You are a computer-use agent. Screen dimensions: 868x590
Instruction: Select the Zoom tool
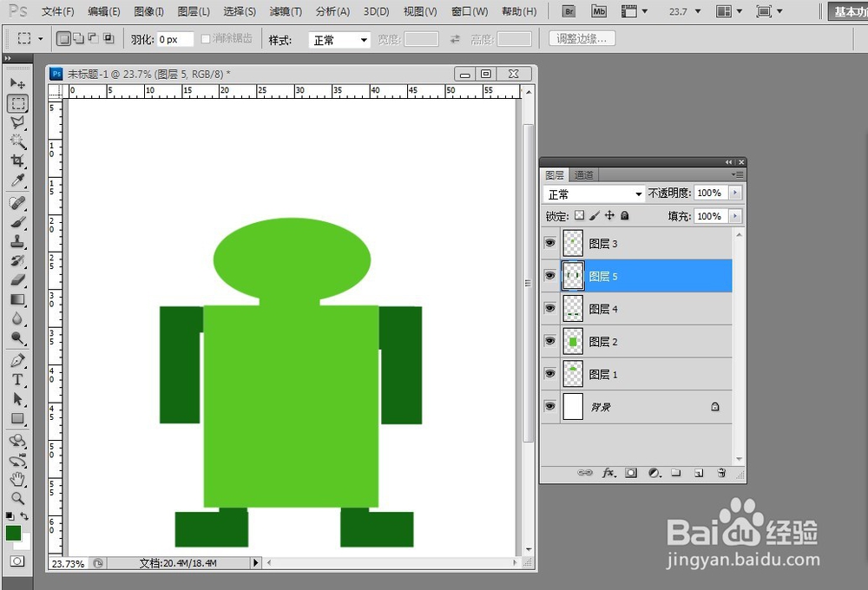click(17, 498)
